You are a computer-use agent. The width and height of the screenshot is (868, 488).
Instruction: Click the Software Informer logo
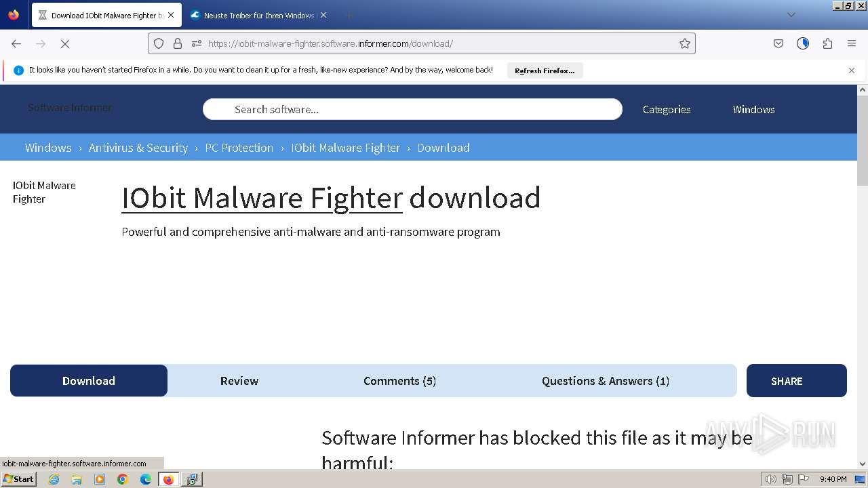[x=70, y=108]
